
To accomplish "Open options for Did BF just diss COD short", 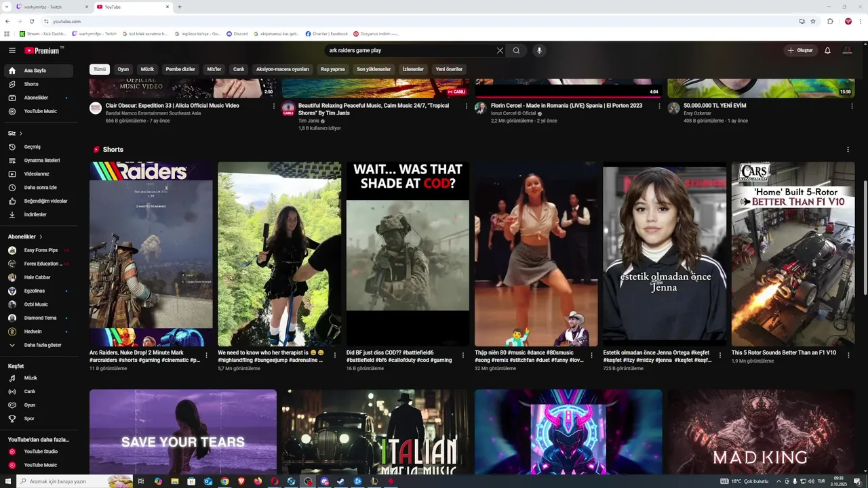I will pyautogui.click(x=463, y=354).
